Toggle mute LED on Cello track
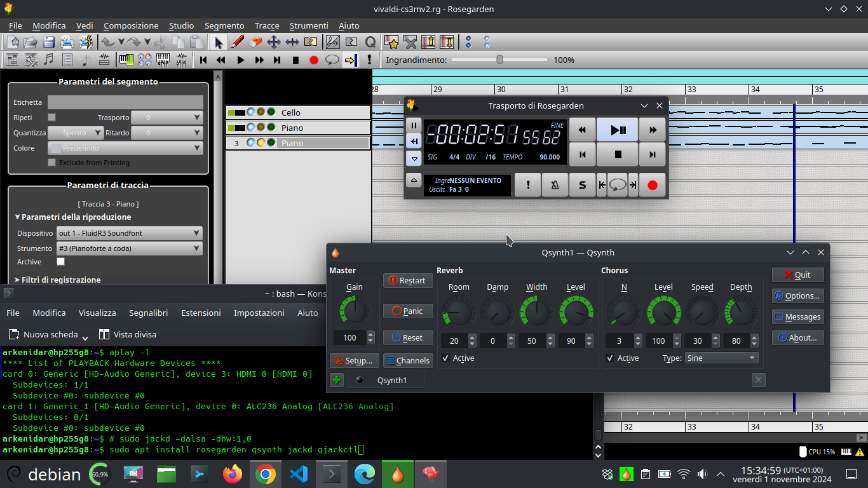The width and height of the screenshot is (868, 488). [x=251, y=112]
